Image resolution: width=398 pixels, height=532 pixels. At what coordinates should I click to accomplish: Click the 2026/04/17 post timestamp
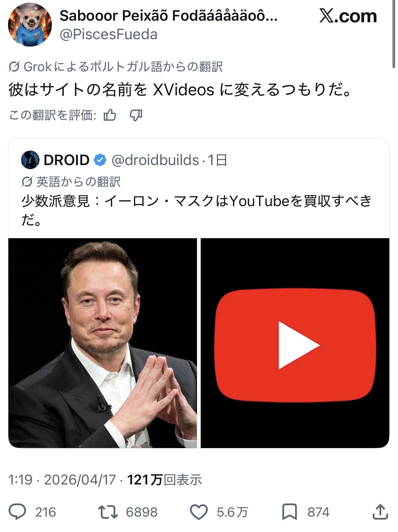pyautogui.click(x=80, y=480)
